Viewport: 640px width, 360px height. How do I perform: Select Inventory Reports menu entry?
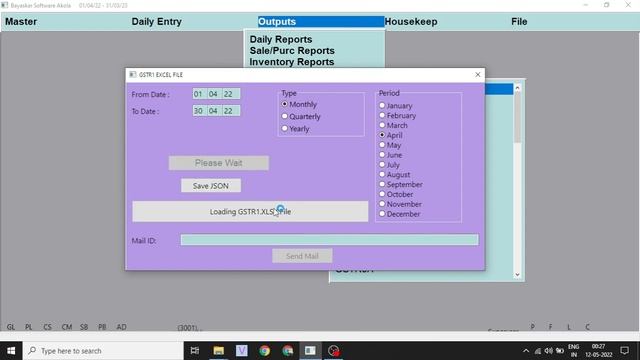pos(291,62)
